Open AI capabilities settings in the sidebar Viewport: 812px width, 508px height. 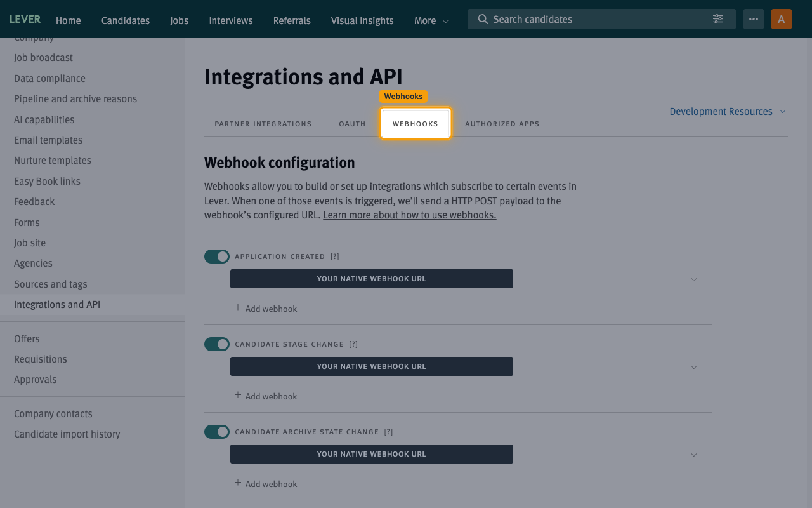click(44, 119)
